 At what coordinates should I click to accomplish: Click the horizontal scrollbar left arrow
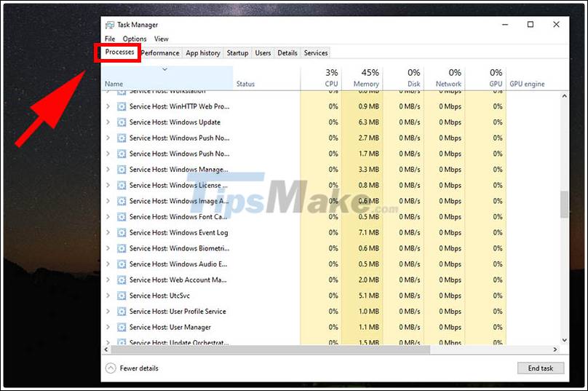coord(106,349)
